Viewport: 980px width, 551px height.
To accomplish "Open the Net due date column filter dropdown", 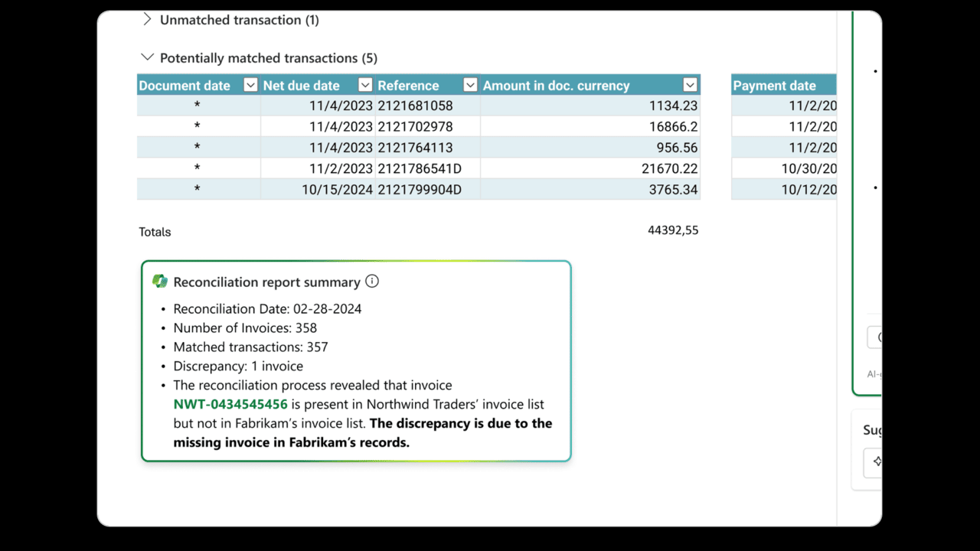I will click(365, 85).
